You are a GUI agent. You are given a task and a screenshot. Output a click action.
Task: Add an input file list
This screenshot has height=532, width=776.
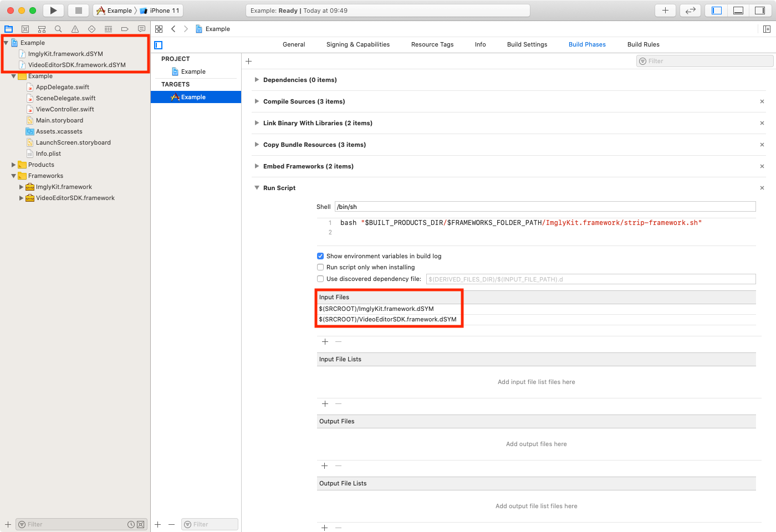pyautogui.click(x=325, y=404)
